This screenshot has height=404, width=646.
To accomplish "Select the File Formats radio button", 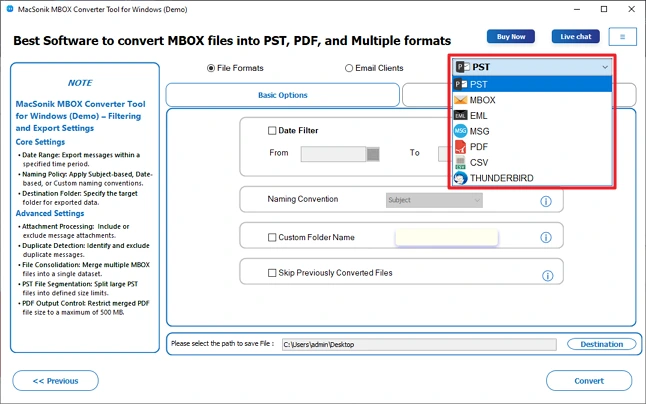I will click(211, 68).
